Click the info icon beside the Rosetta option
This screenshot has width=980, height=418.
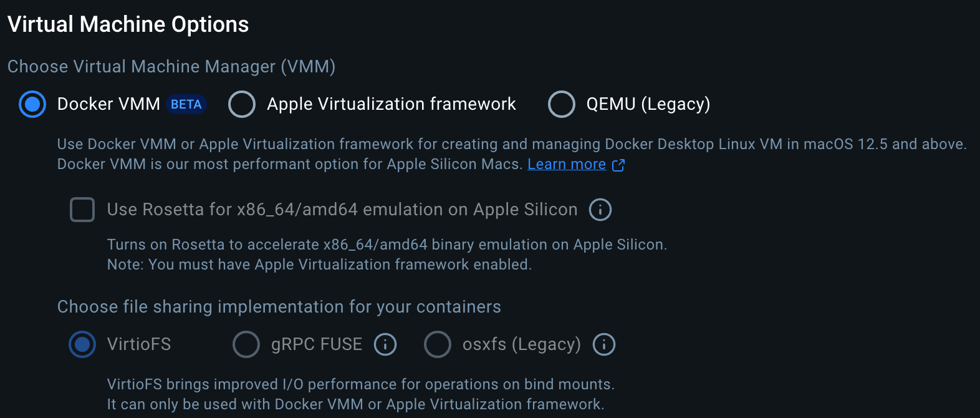click(600, 210)
